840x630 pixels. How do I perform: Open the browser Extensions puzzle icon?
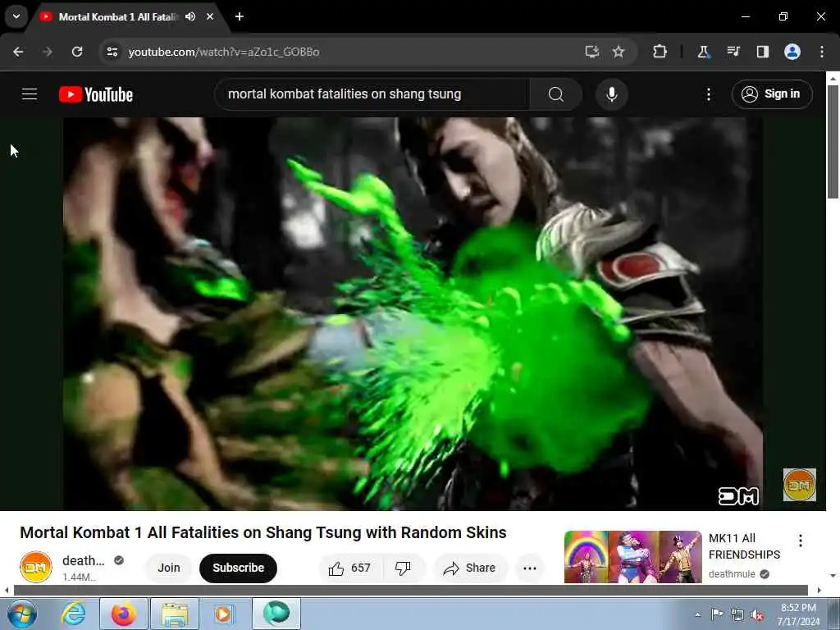tap(660, 52)
